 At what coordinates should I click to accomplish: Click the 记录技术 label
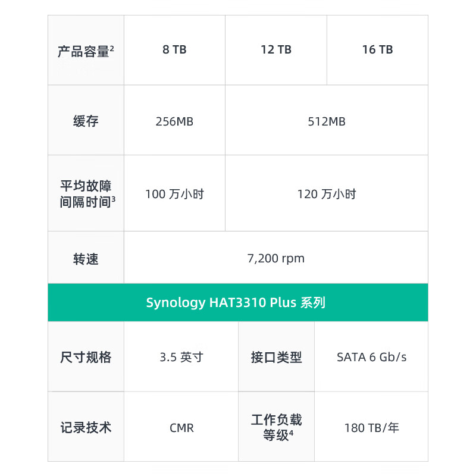(86, 427)
